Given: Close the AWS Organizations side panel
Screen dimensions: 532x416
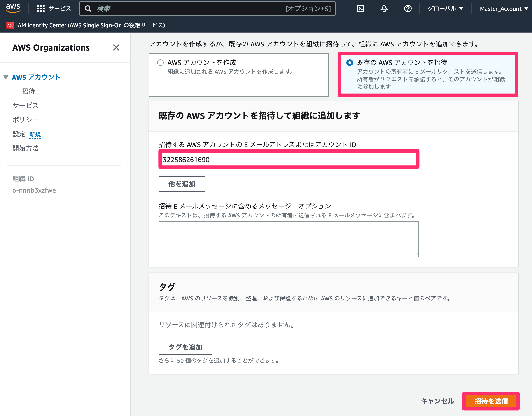Looking at the screenshot, I should tap(116, 47).
